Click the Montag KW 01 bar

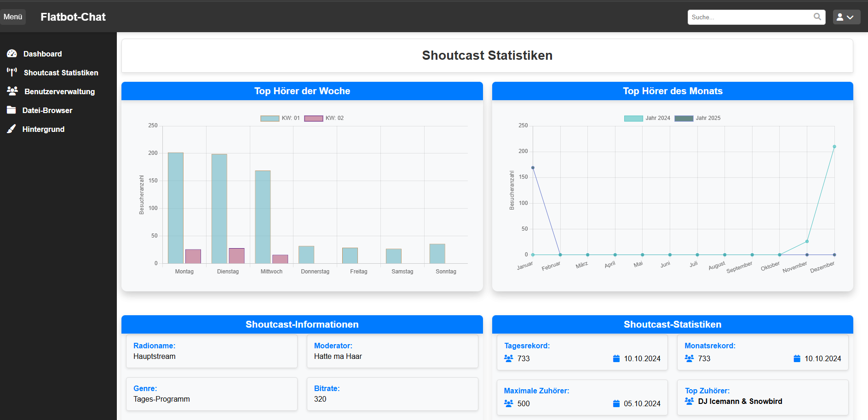point(176,208)
